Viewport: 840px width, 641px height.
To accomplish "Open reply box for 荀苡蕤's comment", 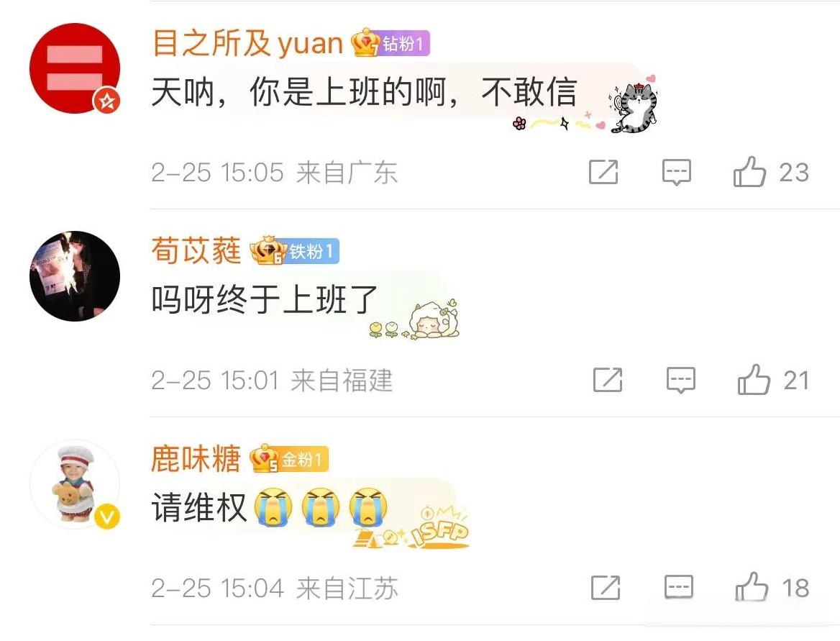I will point(681,380).
